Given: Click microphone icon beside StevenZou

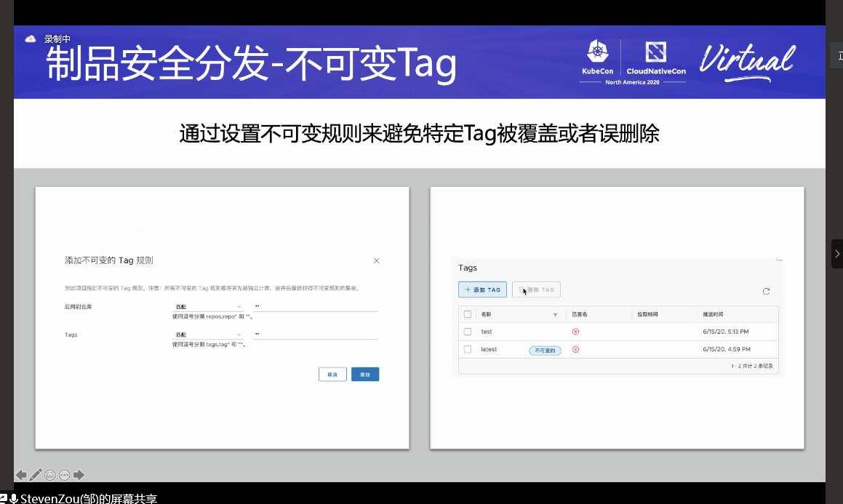Looking at the screenshot, I should tap(13, 499).
